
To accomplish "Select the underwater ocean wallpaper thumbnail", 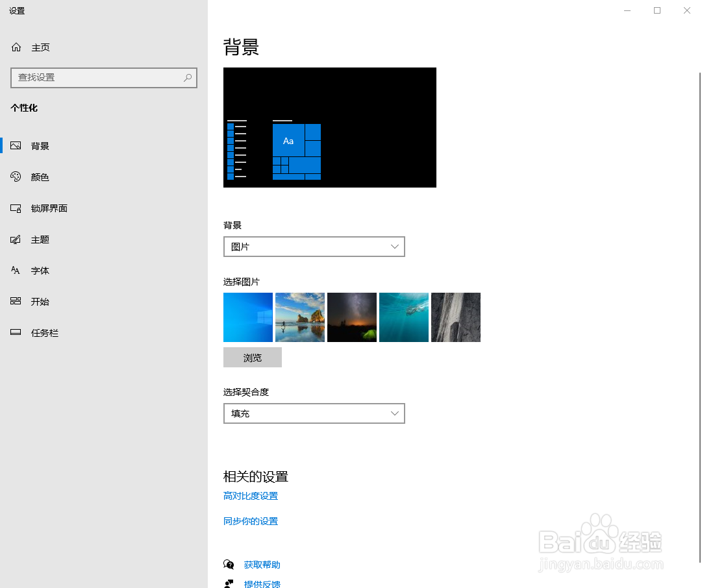I will pos(403,317).
